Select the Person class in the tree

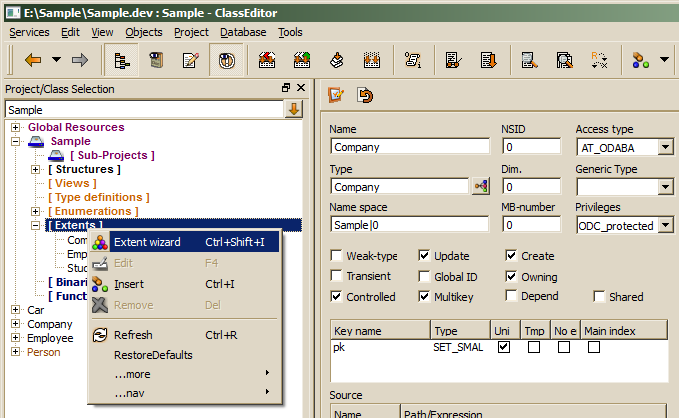(43, 352)
